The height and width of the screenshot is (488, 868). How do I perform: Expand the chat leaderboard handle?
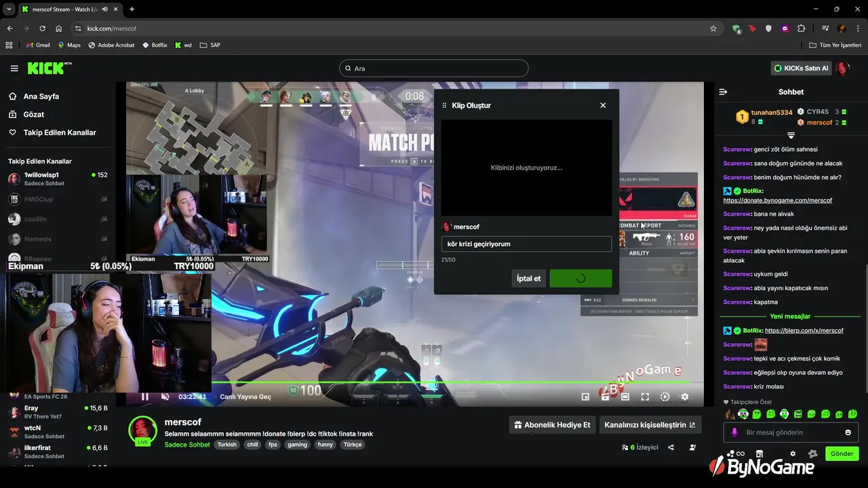(x=791, y=136)
